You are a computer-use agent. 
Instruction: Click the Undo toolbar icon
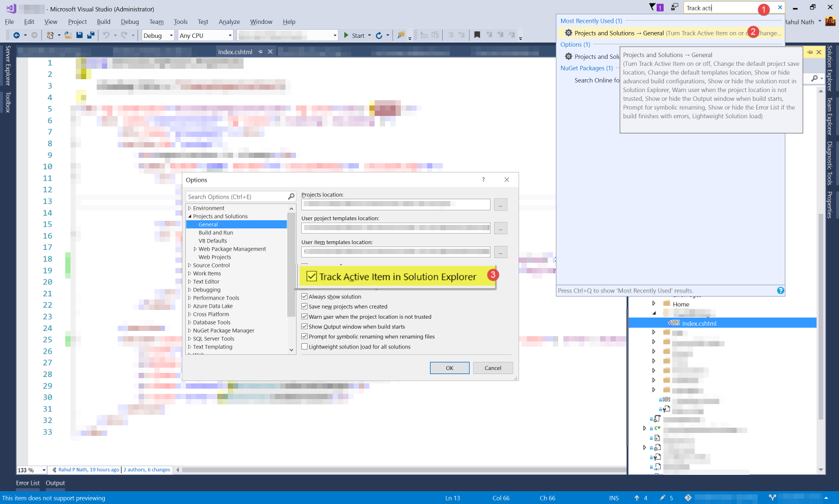(106, 36)
